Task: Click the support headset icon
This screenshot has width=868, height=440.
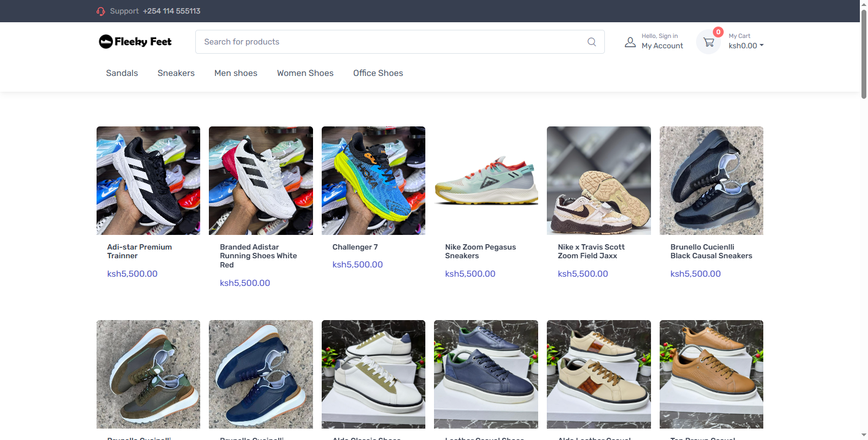Action: 100,11
